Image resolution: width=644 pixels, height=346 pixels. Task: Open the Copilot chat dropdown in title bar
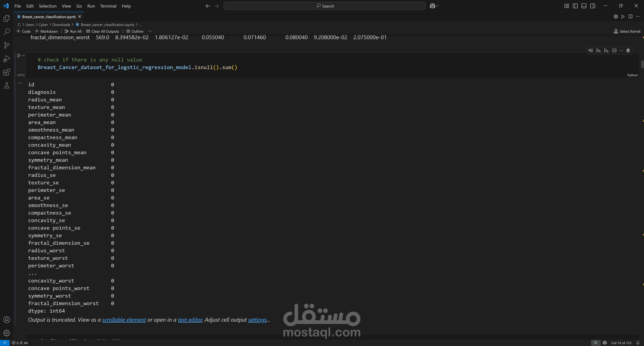tap(438, 6)
